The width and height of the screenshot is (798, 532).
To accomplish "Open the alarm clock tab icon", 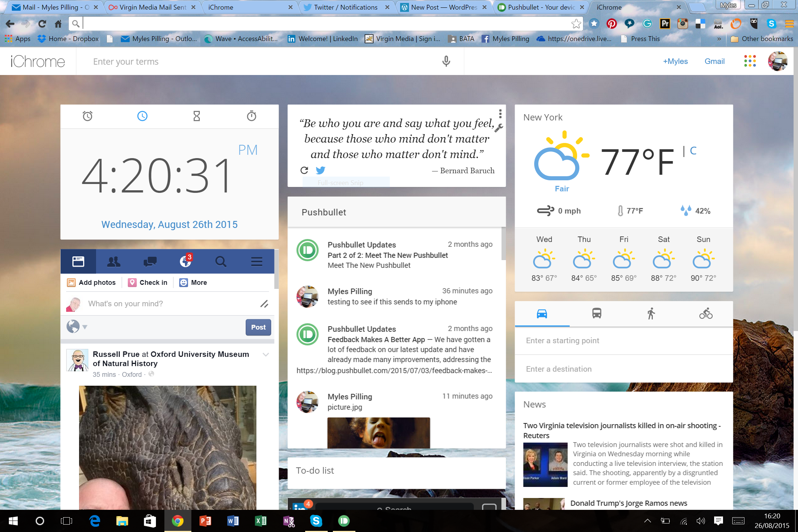I will point(88,116).
